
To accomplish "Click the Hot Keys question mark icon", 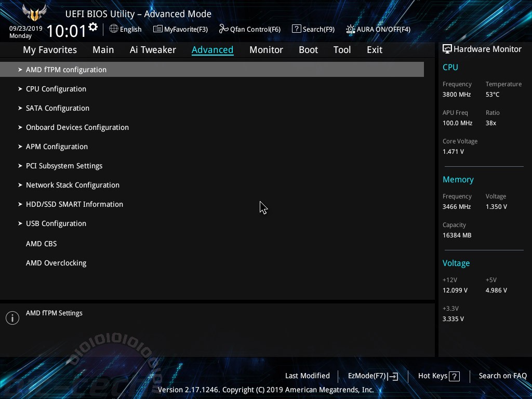I will [454, 376].
